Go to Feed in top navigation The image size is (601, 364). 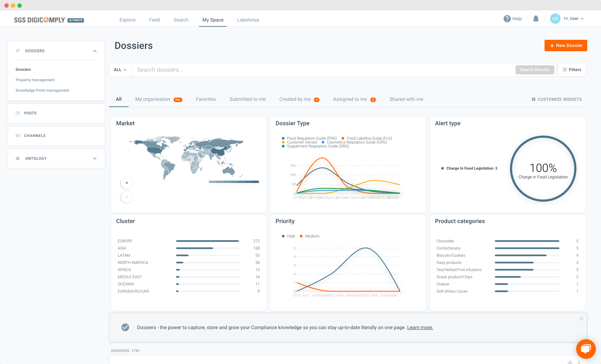tap(155, 20)
